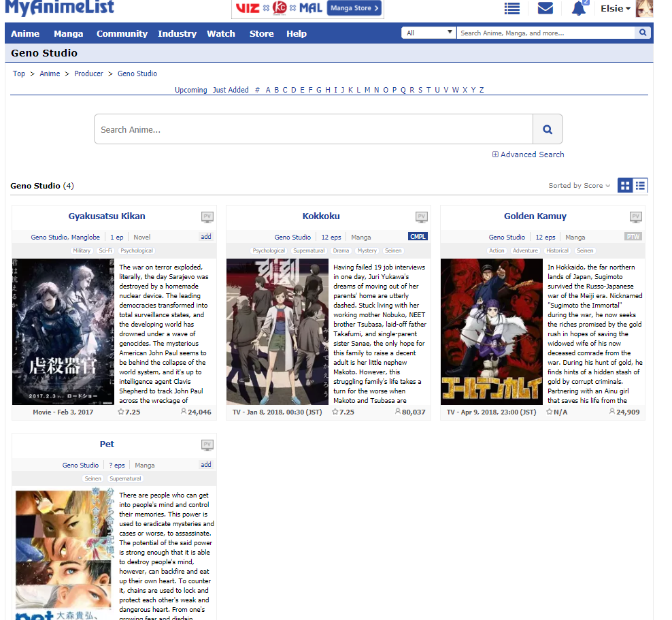
Task: Click the Mystery genre tag
Action: [x=367, y=250]
